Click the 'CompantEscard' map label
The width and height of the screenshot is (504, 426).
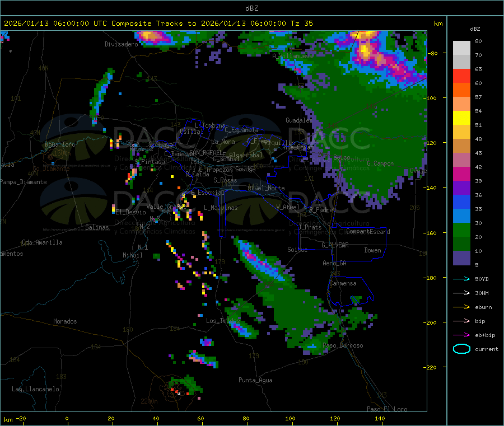[x=368, y=232]
